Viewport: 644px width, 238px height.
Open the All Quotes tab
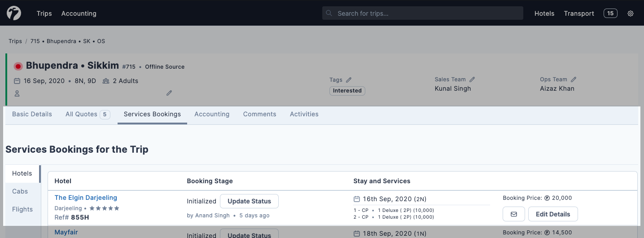(x=88, y=114)
